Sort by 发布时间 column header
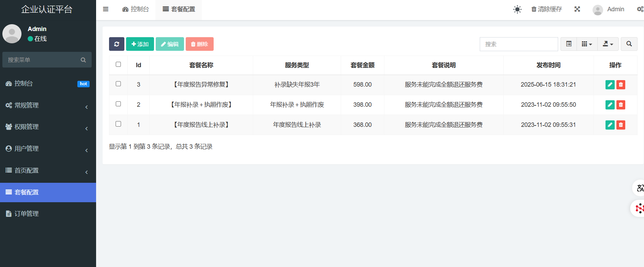644x267 pixels. [x=549, y=65]
